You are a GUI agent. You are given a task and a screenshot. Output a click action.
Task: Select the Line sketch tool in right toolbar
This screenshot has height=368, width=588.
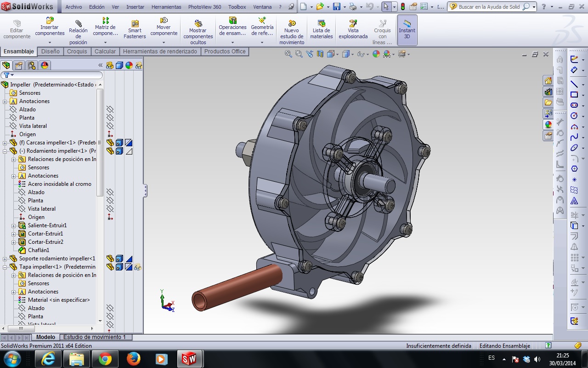(x=574, y=84)
